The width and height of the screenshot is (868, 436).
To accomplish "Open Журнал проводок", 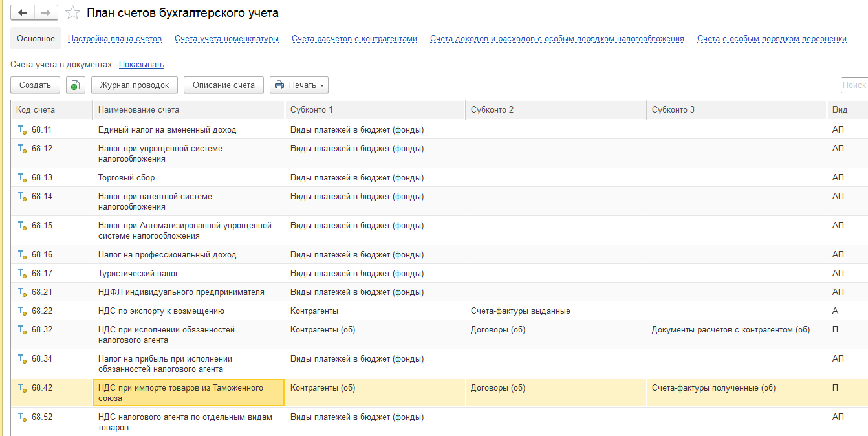I will [135, 85].
